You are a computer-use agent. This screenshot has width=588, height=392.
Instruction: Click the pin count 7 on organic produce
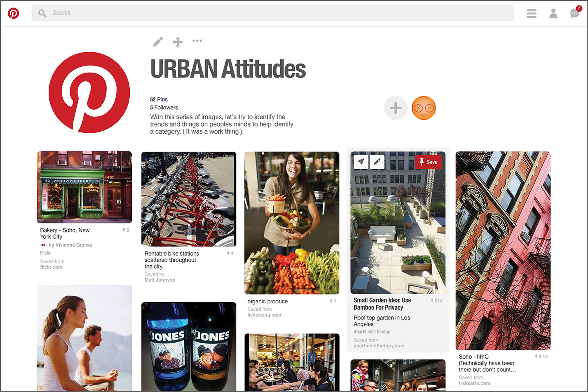(333, 301)
